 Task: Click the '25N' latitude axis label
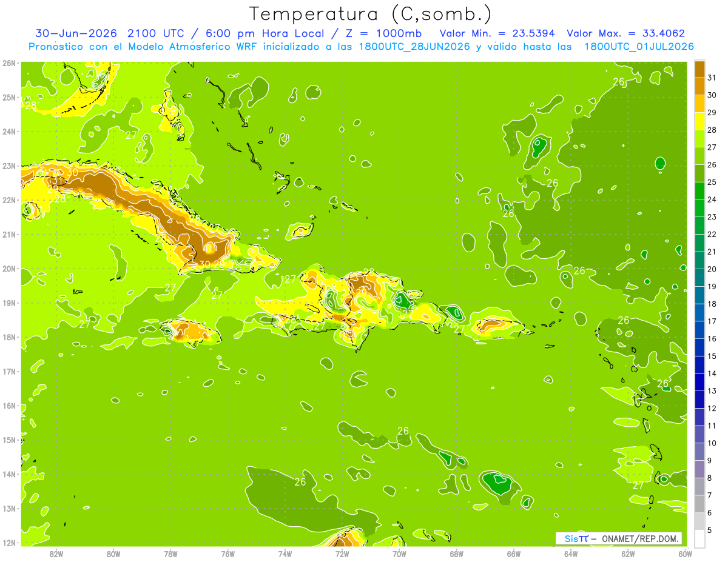(9, 97)
